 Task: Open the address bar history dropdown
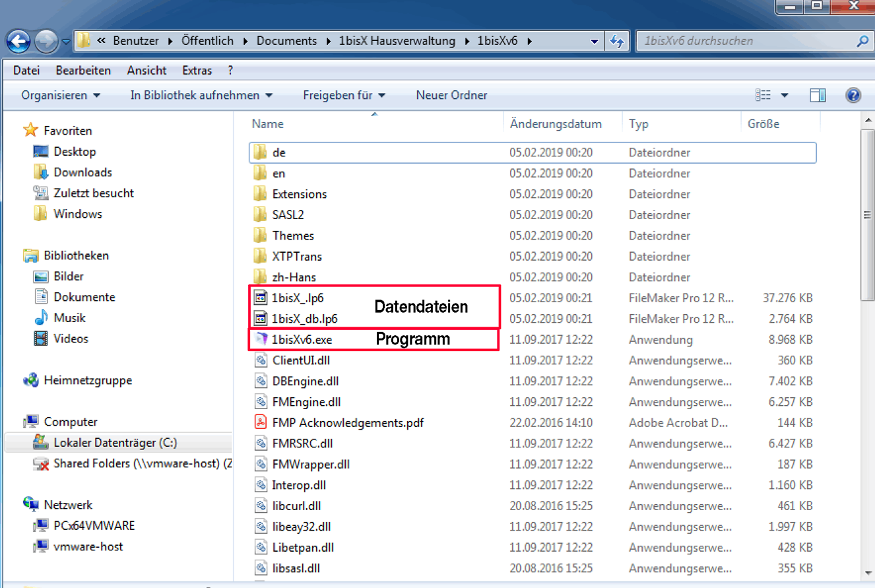[x=595, y=41]
